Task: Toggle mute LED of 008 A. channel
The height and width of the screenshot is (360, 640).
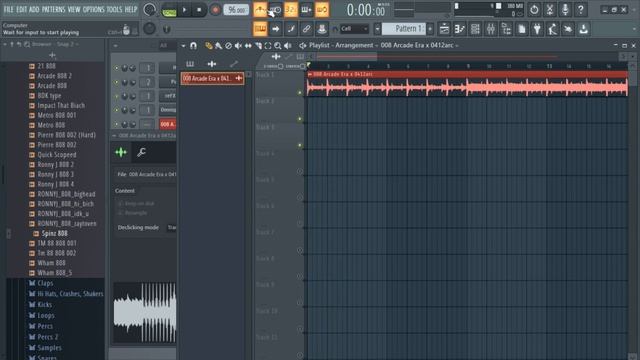Action: click(x=116, y=124)
